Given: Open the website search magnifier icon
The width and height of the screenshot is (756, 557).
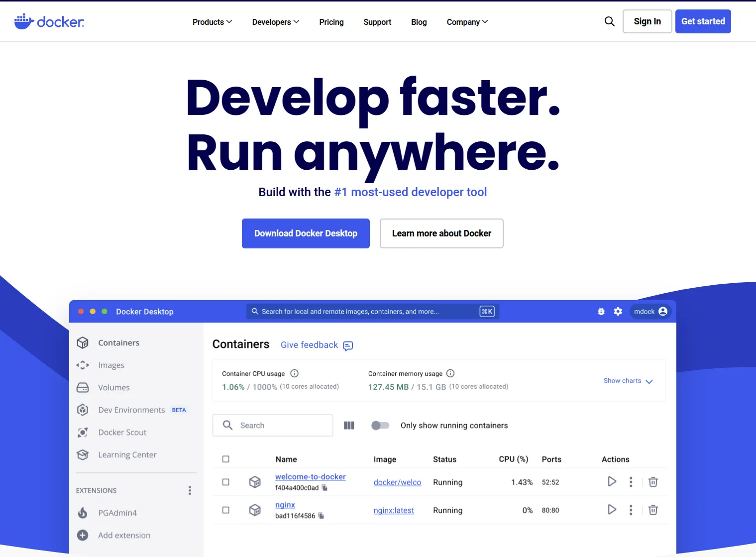Looking at the screenshot, I should tap(609, 21).
